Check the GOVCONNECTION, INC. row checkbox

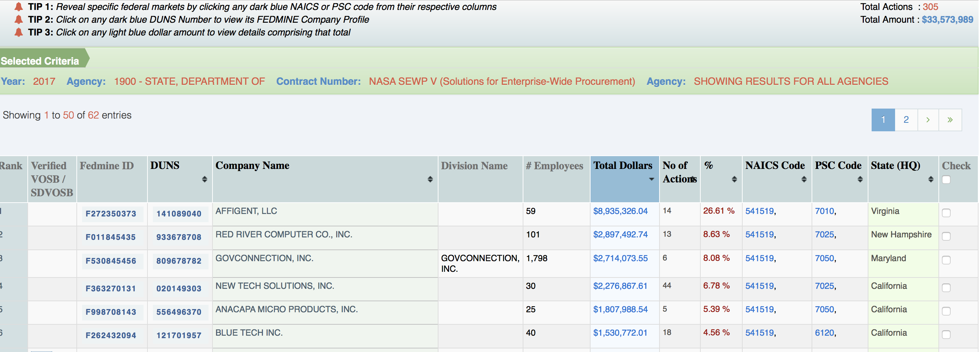pos(946,260)
